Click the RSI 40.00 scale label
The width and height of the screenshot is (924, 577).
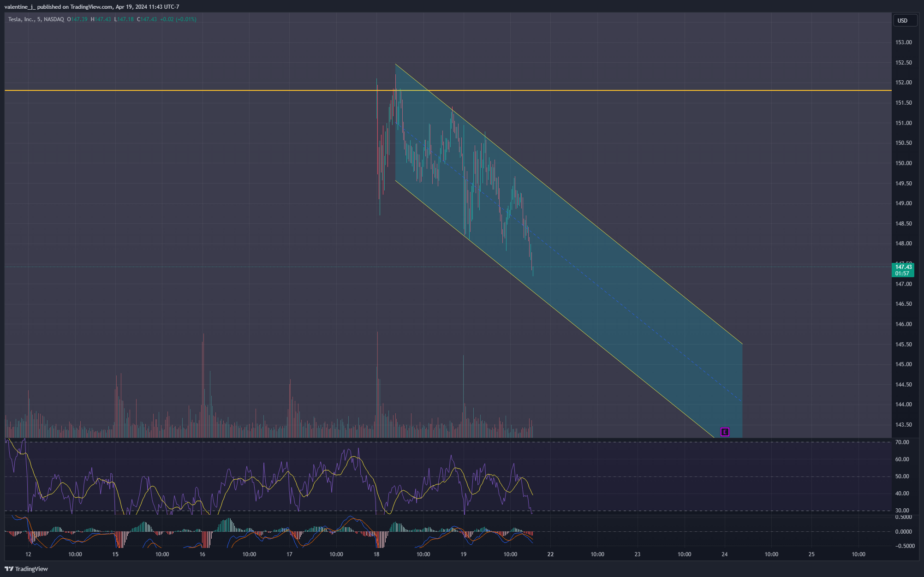click(x=902, y=494)
